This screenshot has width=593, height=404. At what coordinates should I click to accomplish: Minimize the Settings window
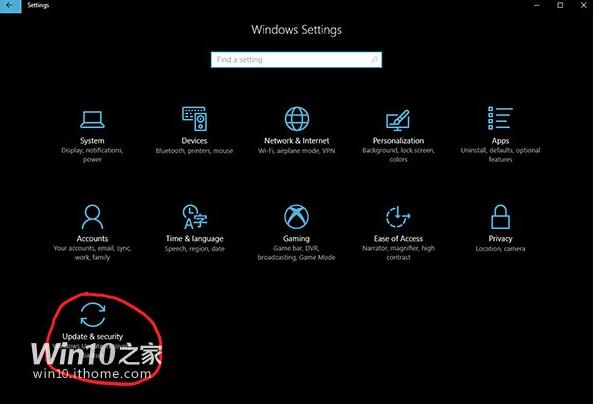coord(537,5)
